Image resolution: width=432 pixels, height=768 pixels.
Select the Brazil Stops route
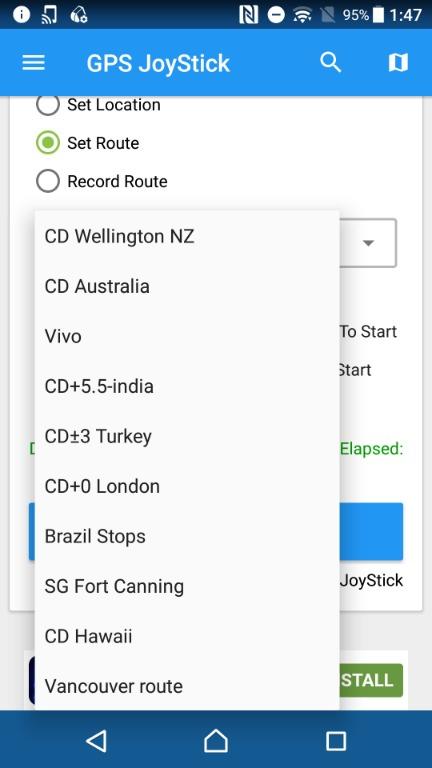click(187, 536)
